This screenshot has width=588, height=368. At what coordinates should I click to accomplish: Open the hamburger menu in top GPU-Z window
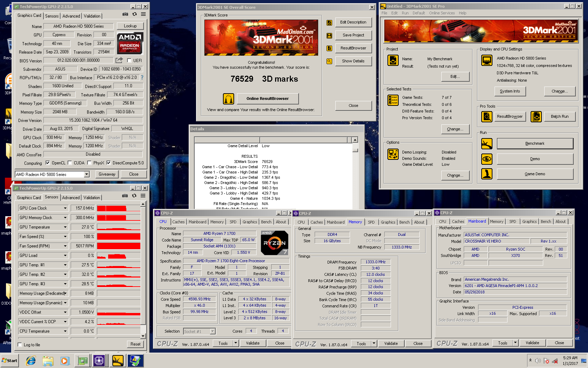tap(143, 14)
